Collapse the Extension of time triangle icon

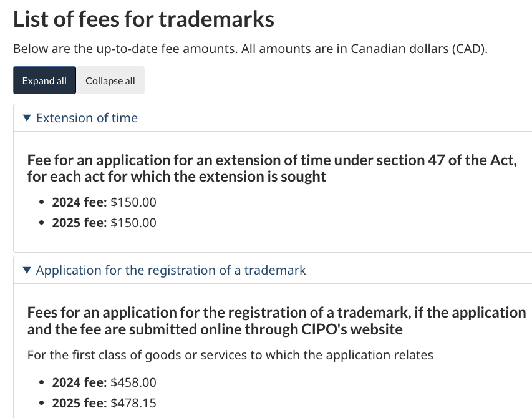tap(27, 118)
